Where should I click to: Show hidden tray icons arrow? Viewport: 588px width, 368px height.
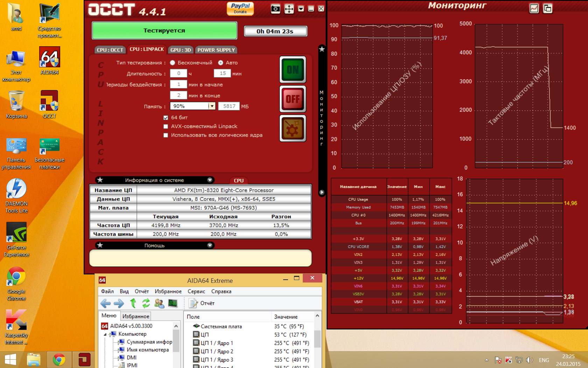486,360
